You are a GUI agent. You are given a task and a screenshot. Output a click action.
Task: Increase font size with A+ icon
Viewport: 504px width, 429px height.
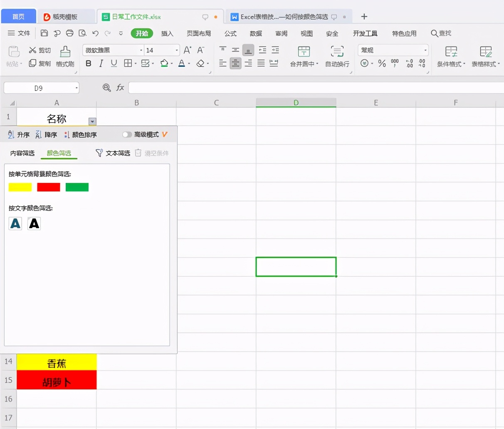click(188, 50)
